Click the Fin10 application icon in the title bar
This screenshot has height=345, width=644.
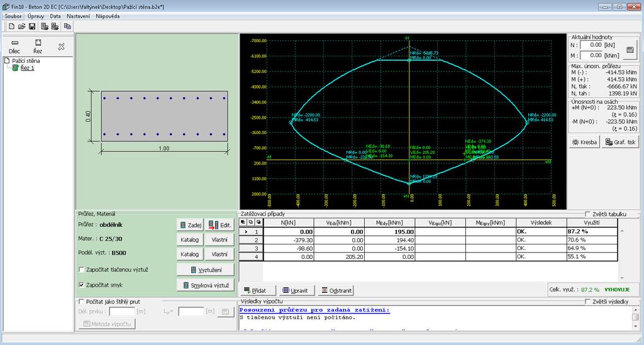point(6,6)
